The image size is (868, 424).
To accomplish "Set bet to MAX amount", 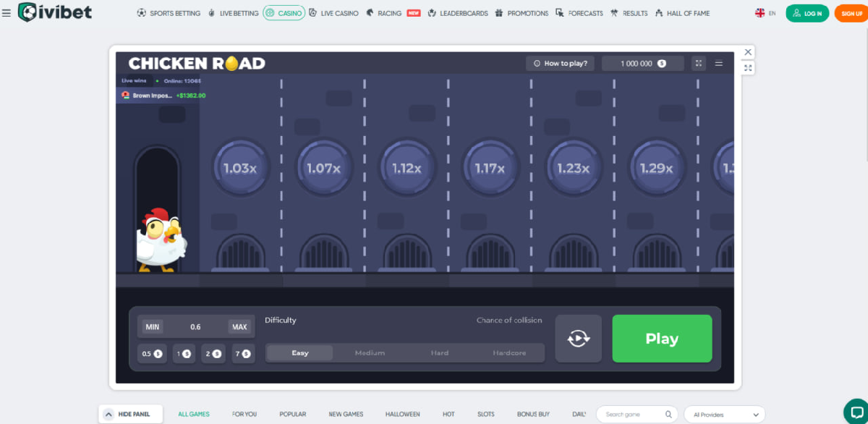I will [240, 326].
